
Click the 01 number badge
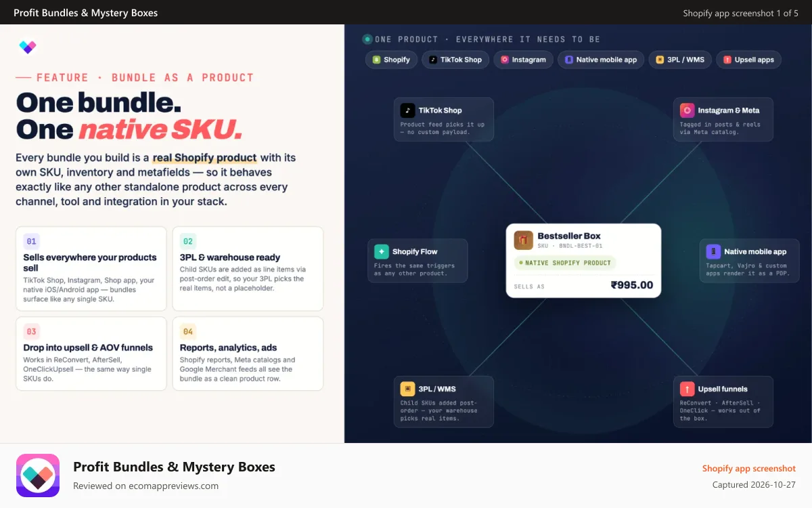pos(31,241)
